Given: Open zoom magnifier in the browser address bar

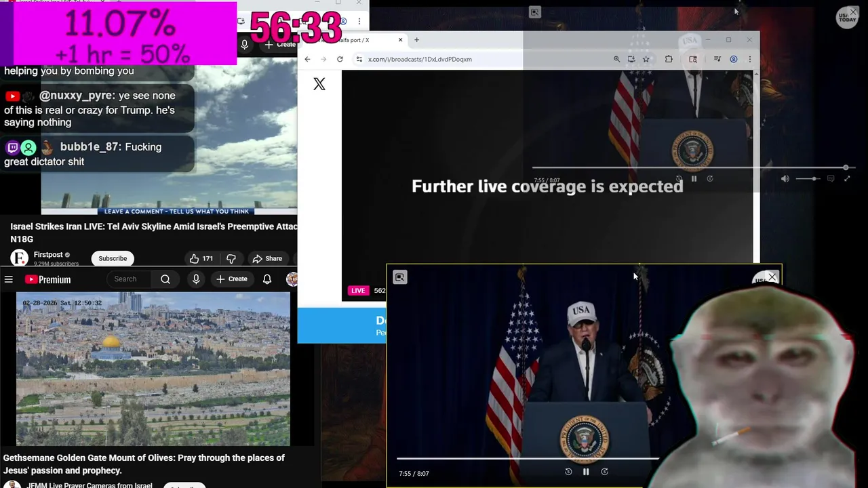Looking at the screenshot, I should click(x=616, y=59).
